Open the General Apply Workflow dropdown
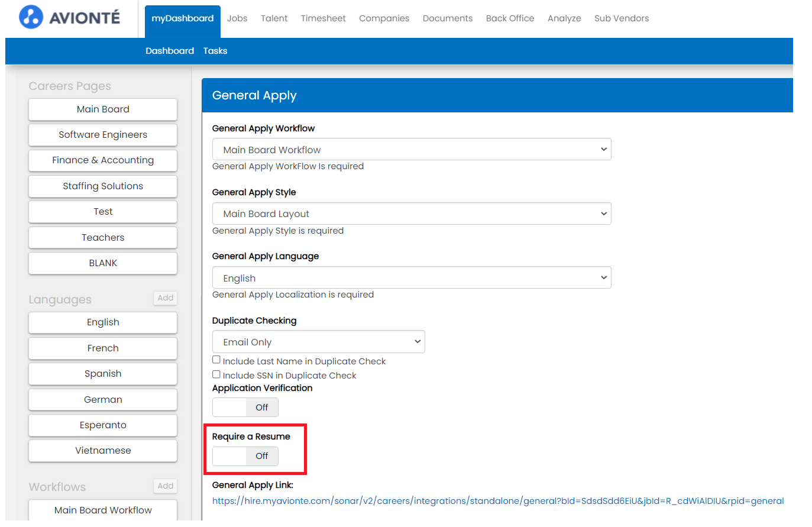 point(411,150)
